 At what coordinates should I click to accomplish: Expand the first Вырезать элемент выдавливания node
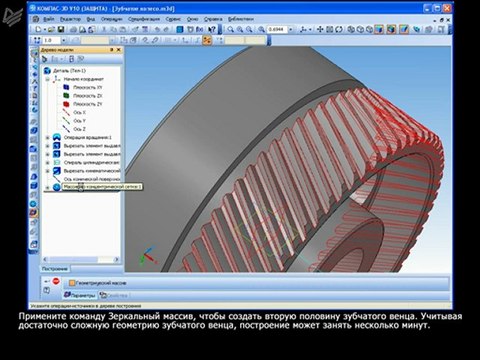(x=47, y=146)
